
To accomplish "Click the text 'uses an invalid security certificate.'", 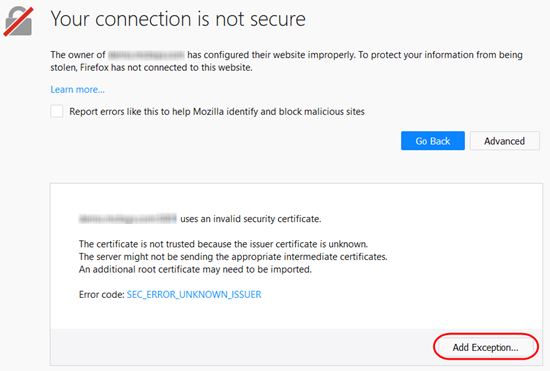I will 251,219.
